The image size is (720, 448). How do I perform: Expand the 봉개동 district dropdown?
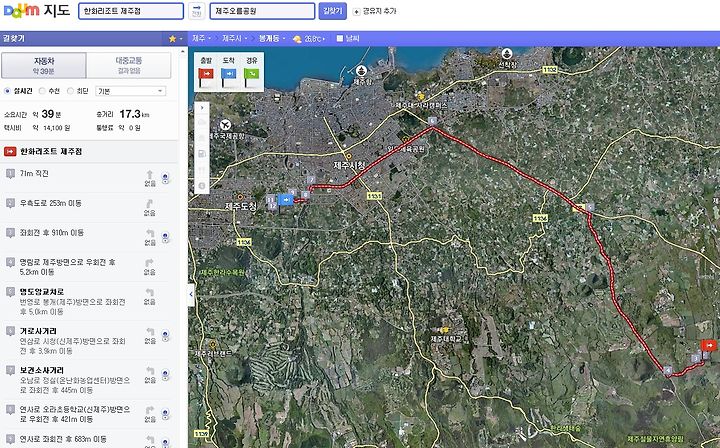click(272, 39)
